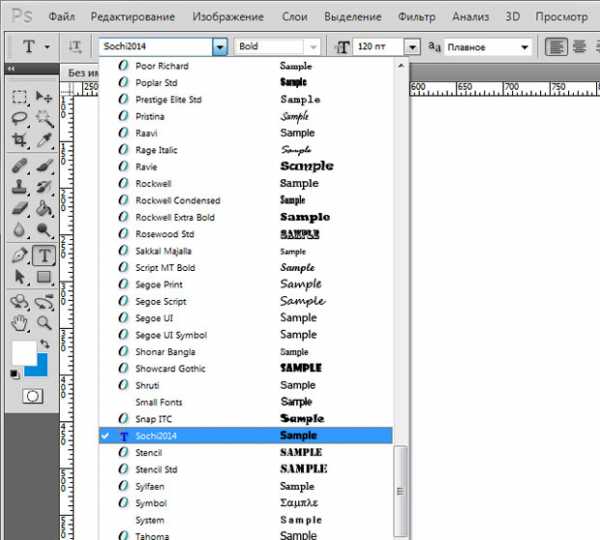
Task: Choose the Crop tool
Action: click(19, 140)
